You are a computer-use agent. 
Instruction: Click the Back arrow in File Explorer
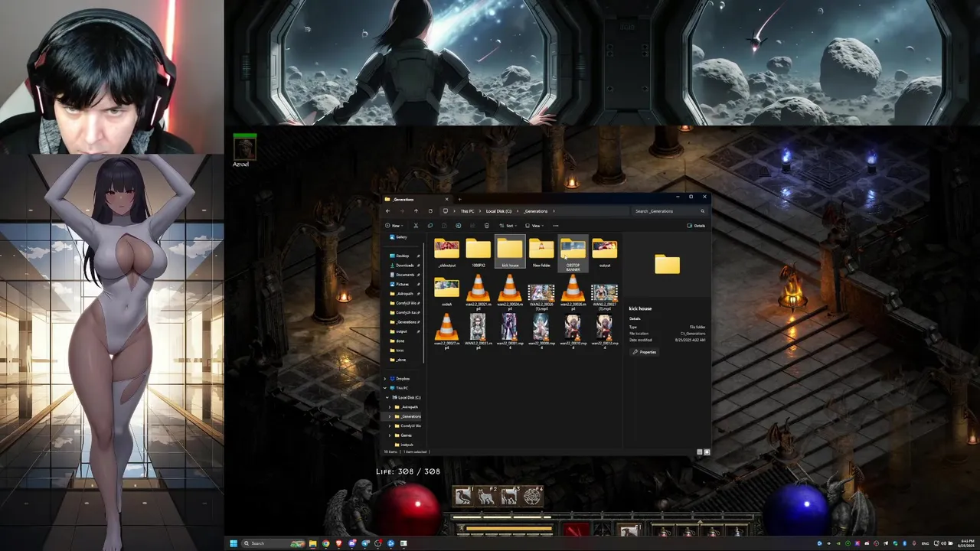[388, 211]
